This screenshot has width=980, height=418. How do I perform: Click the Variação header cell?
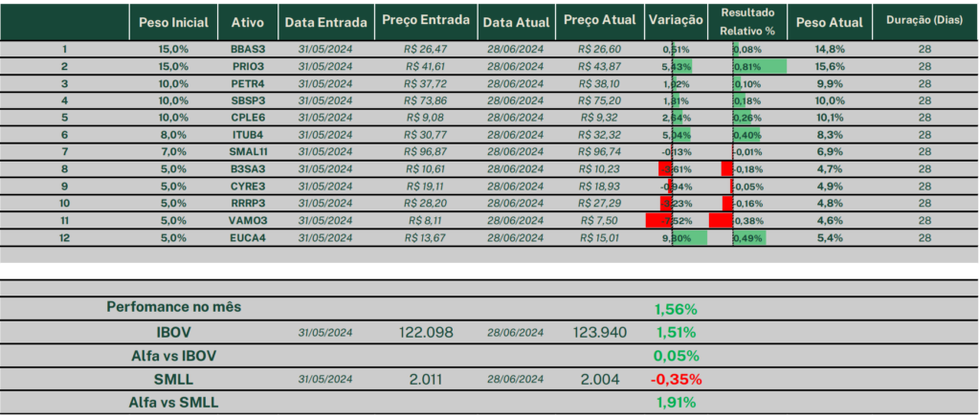[676, 23]
